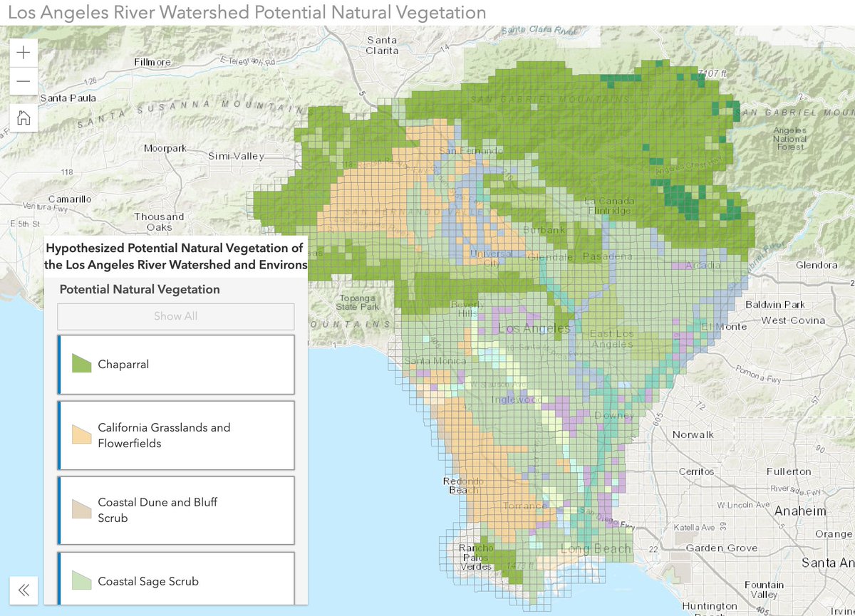Return map to default home extent
The width and height of the screenshot is (855, 616).
[24, 118]
